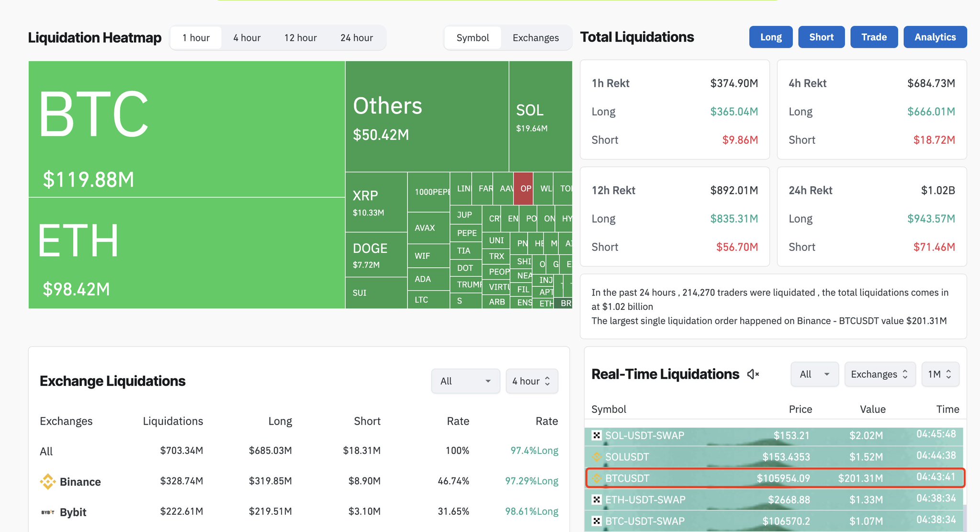980x532 pixels.
Task: Click exchange icon beside SOL-USDT-SWAP row
Action: pos(597,435)
